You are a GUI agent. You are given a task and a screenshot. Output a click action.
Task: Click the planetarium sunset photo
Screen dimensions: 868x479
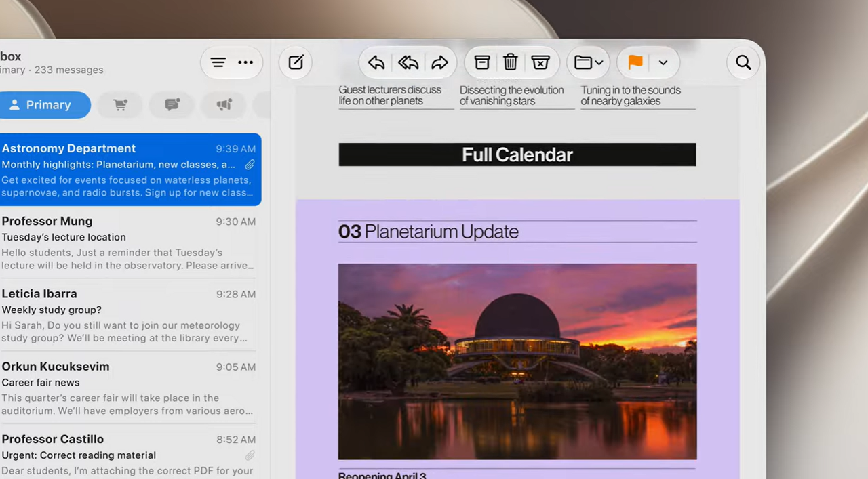[x=517, y=362]
